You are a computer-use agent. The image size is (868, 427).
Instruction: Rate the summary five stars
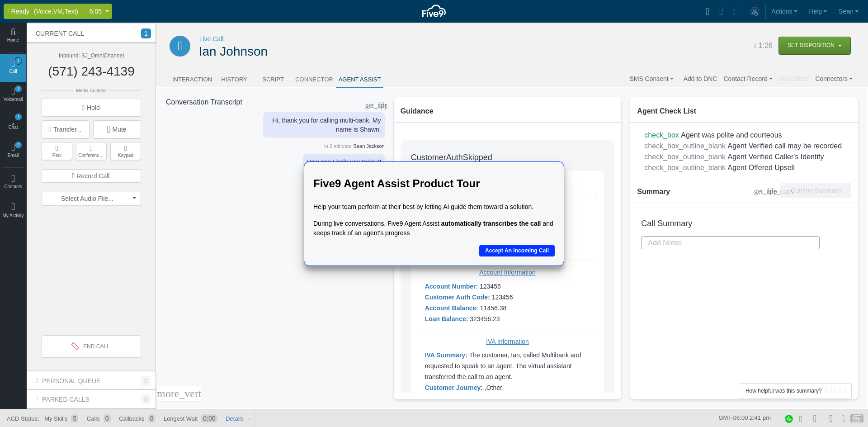844,391
